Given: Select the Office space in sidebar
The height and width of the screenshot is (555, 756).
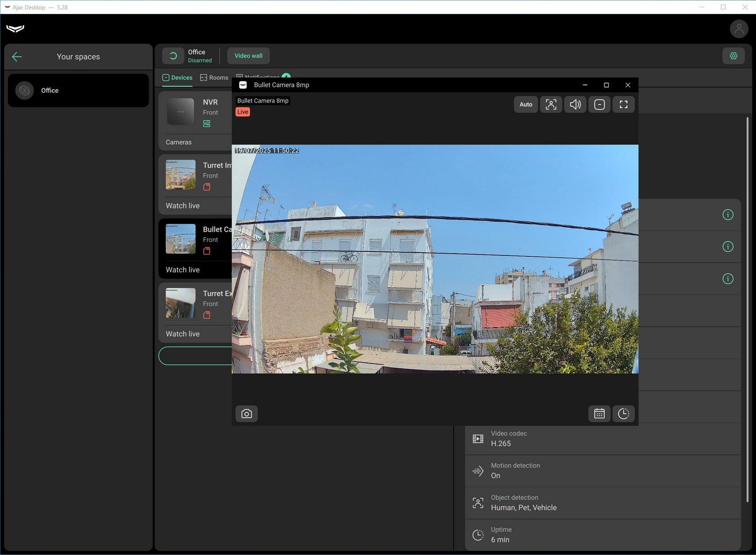Looking at the screenshot, I should coord(78,90).
